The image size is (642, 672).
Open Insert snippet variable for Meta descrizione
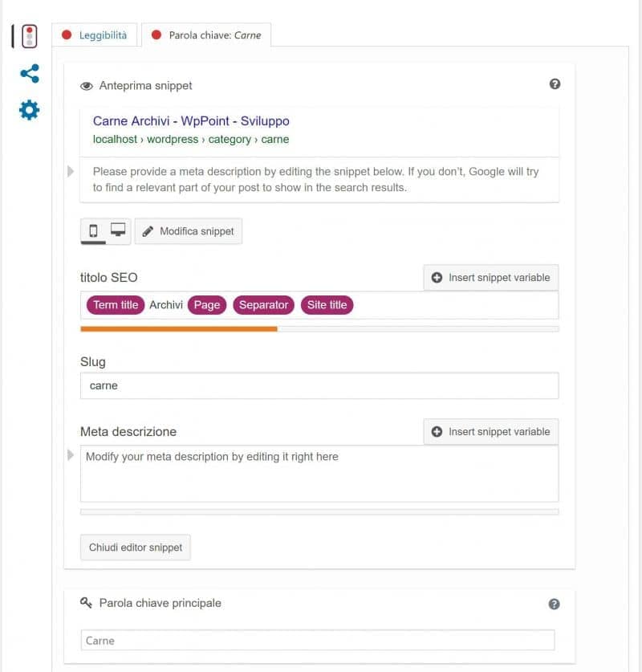pyautogui.click(x=491, y=432)
